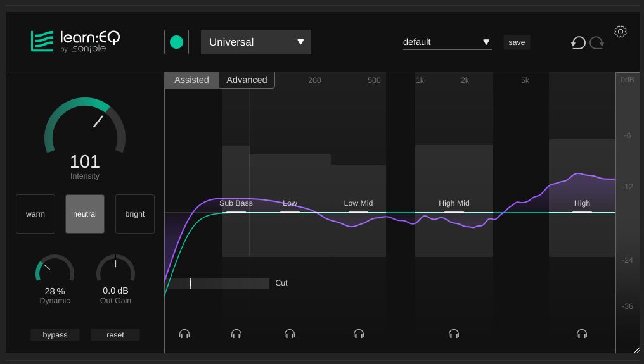Solo the low cut headphone icon
644x364 pixels.
coord(184,334)
